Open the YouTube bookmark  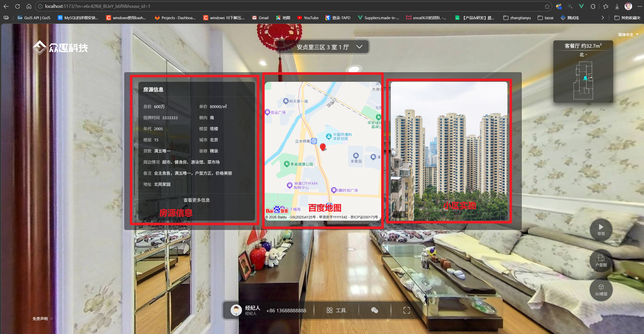pyautogui.click(x=308, y=18)
